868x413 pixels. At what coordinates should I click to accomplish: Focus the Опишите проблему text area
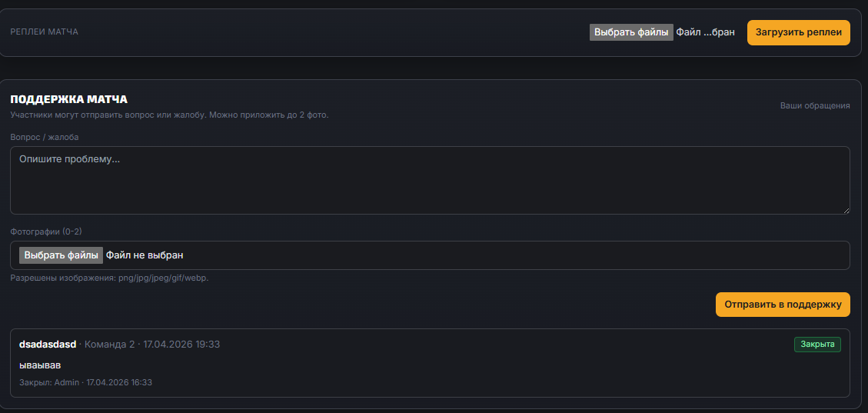tap(430, 180)
